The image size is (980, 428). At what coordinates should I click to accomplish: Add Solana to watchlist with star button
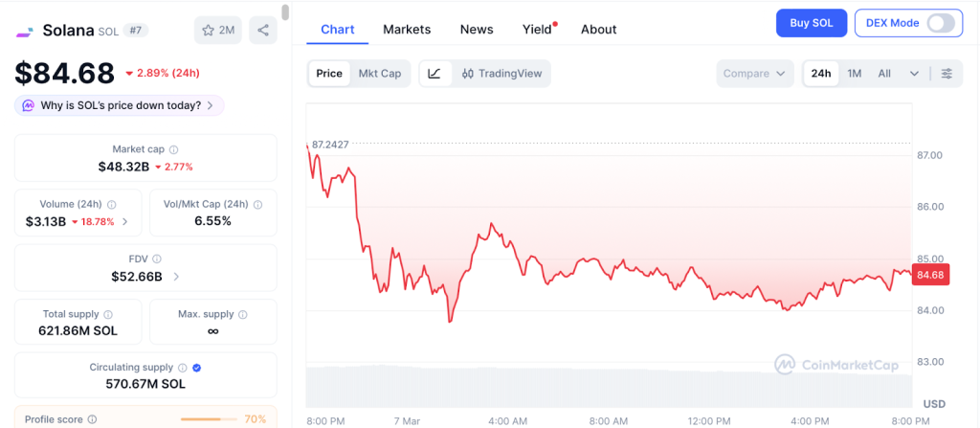(217, 30)
